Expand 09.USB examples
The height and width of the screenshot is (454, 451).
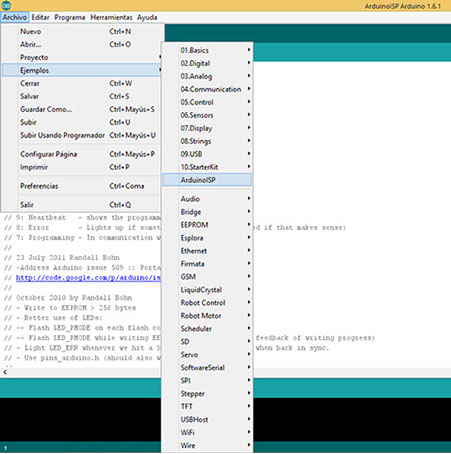pyautogui.click(x=207, y=154)
